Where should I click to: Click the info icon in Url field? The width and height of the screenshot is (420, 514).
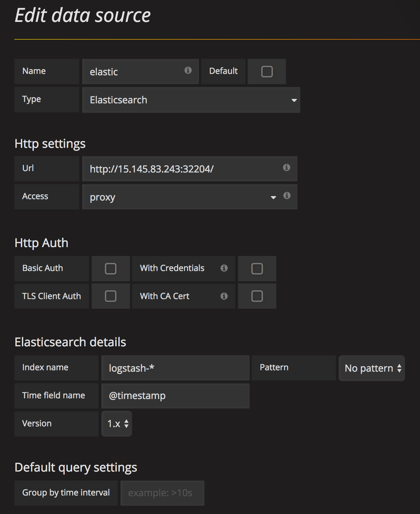click(x=287, y=167)
